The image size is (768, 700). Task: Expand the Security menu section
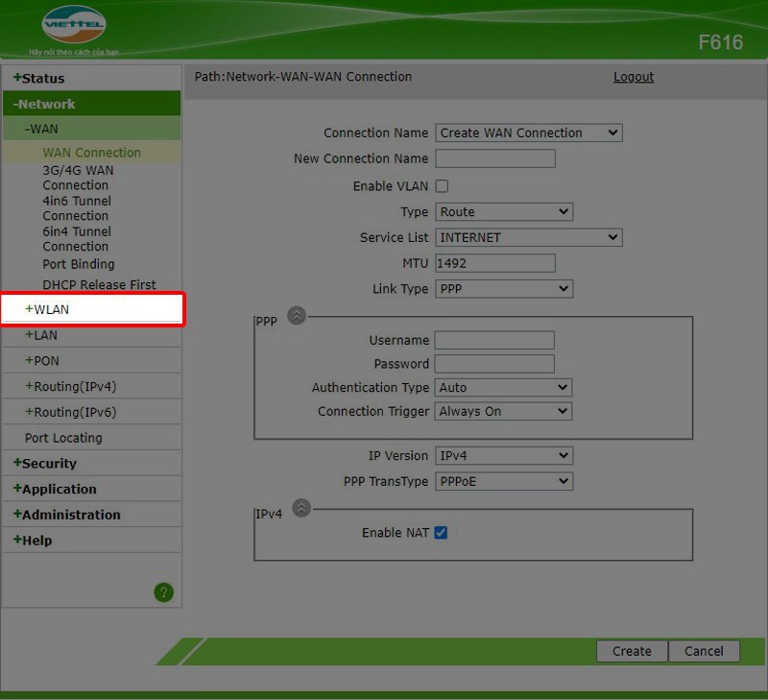tap(49, 464)
